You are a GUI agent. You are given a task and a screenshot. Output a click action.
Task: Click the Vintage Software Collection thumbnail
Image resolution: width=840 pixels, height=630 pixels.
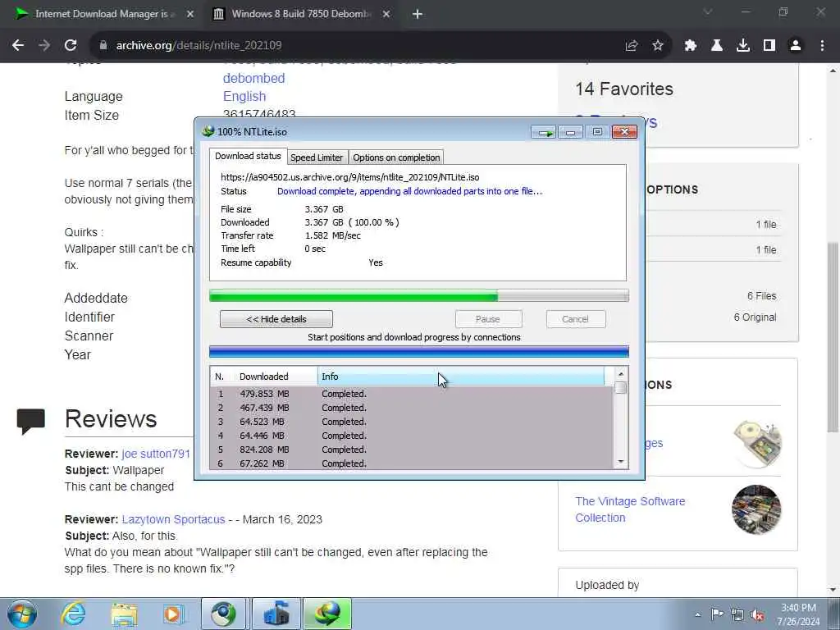point(756,509)
